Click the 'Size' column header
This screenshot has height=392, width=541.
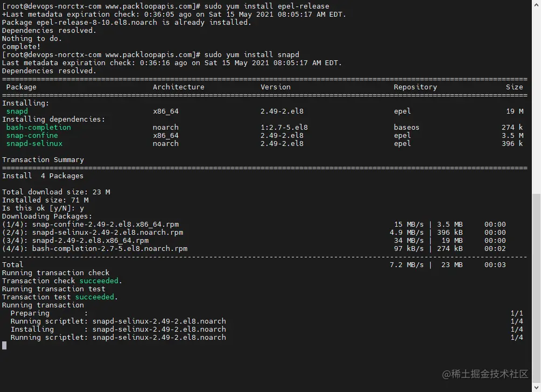[x=515, y=87]
